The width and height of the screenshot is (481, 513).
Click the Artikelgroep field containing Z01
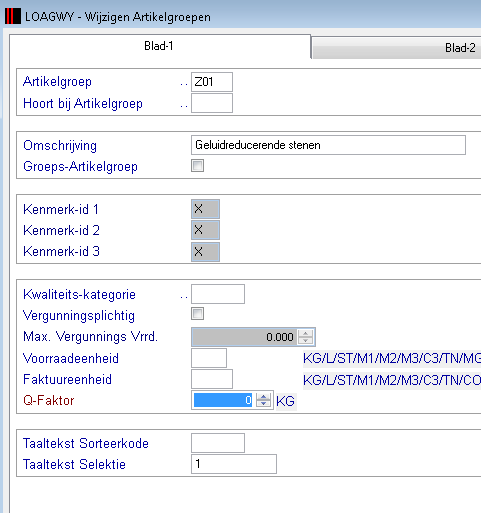pyautogui.click(x=212, y=82)
